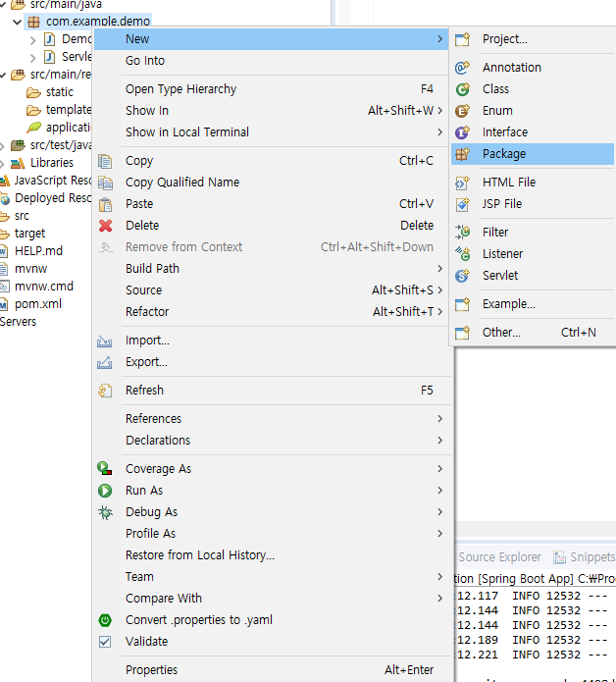The height and width of the screenshot is (682, 616).
Task: Open the Build Path submenu
Action: (x=274, y=269)
